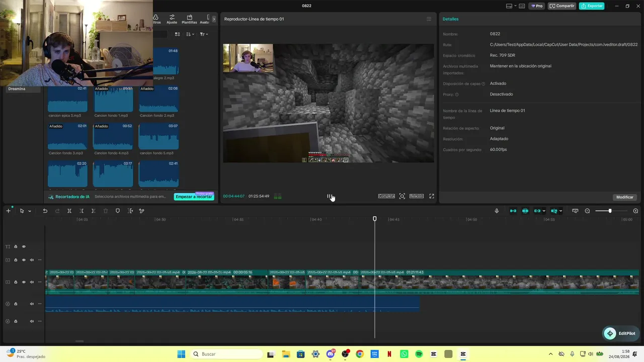Trim clip right of playhead

(94, 211)
